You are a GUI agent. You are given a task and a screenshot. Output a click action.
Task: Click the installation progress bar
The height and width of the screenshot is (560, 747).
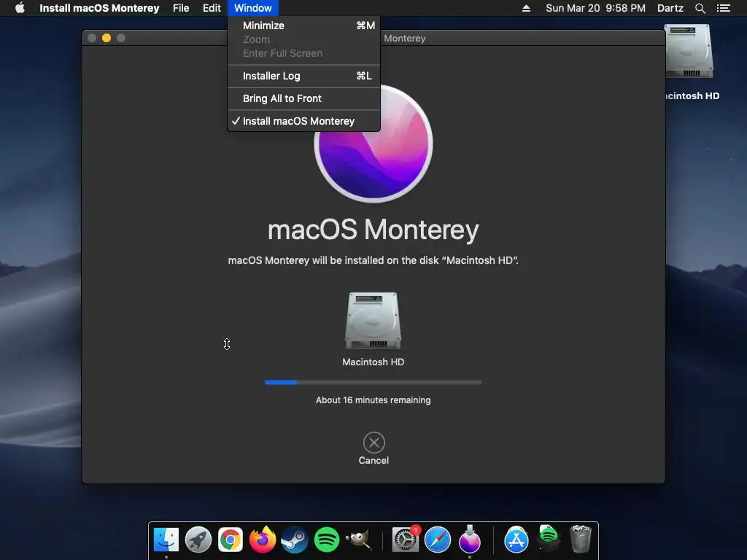pyautogui.click(x=373, y=382)
